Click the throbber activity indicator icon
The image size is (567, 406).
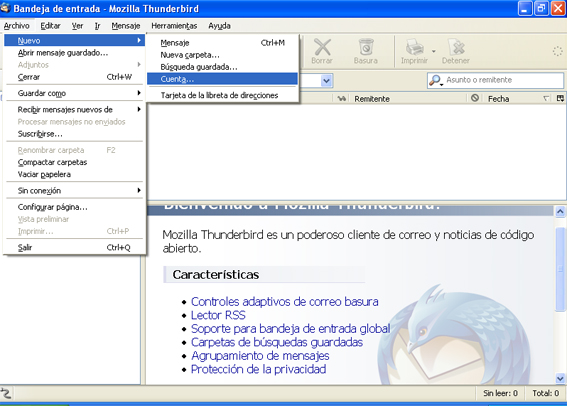pos(557,51)
